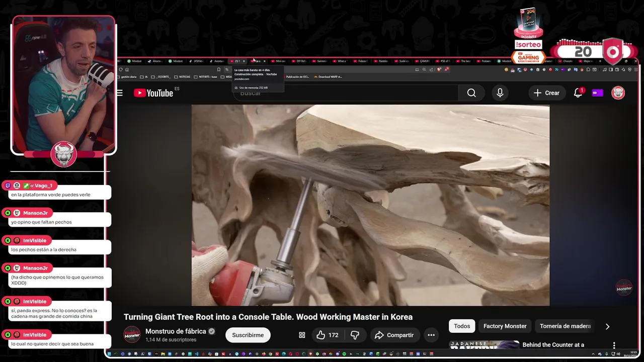644x362 pixels.
Task: Open the _OCIOBITS_ bookmarks folder
Action: coord(161,77)
